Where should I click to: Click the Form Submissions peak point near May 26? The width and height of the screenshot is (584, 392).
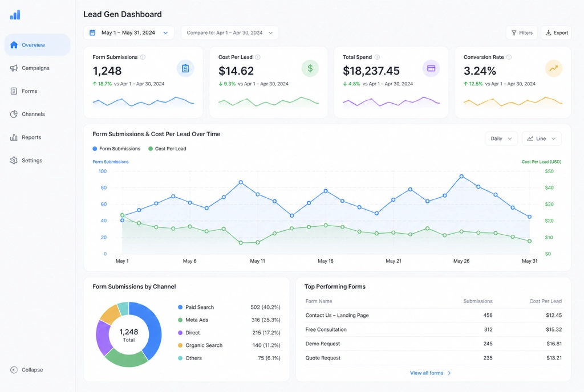tap(461, 176)
